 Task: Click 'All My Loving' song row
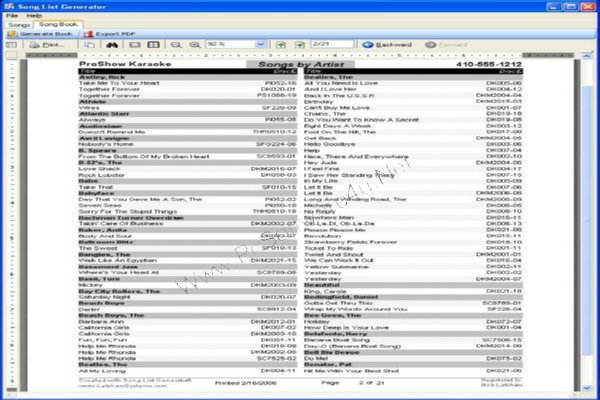(x=188, y=371)
